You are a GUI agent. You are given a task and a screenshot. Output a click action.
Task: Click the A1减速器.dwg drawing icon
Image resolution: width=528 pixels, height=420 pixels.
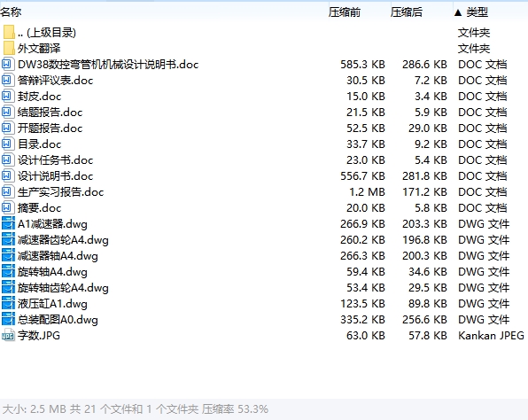click(x=8, y=223)
